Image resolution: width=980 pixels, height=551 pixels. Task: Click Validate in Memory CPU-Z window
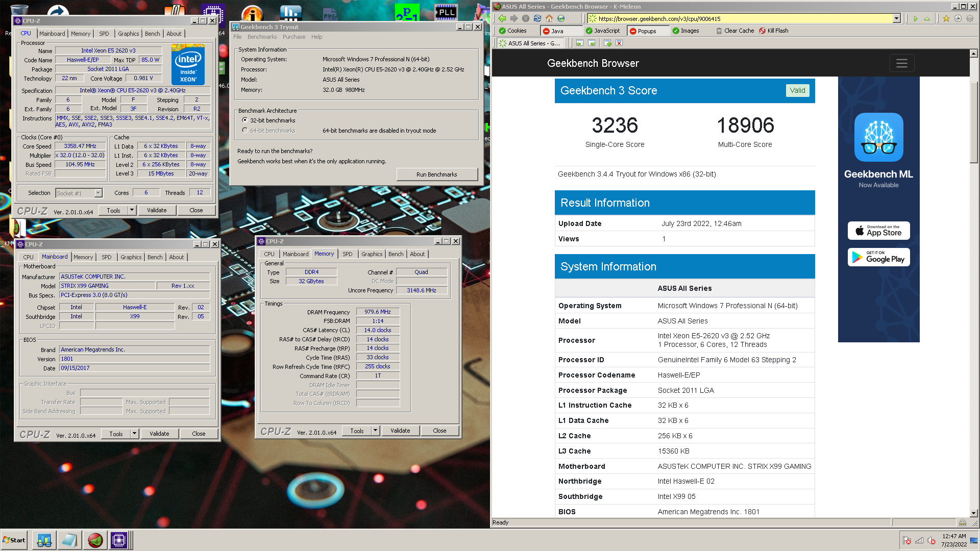(400, 431)
